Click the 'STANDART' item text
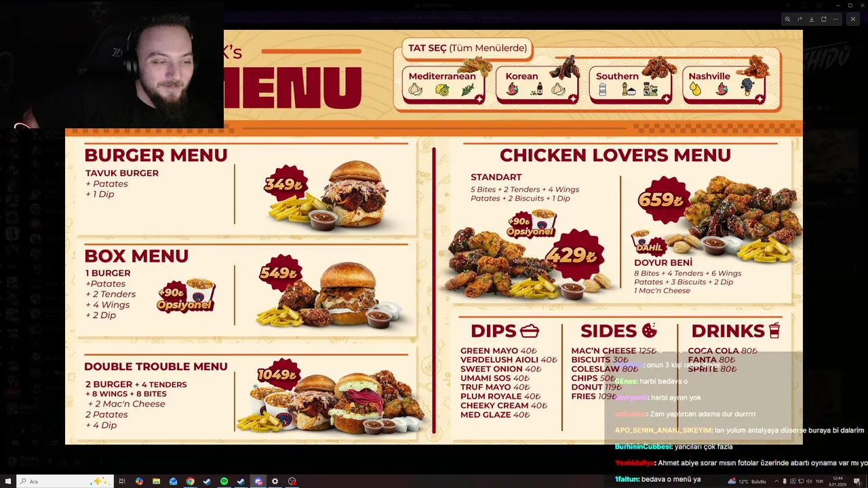 [x=496, y=178]
